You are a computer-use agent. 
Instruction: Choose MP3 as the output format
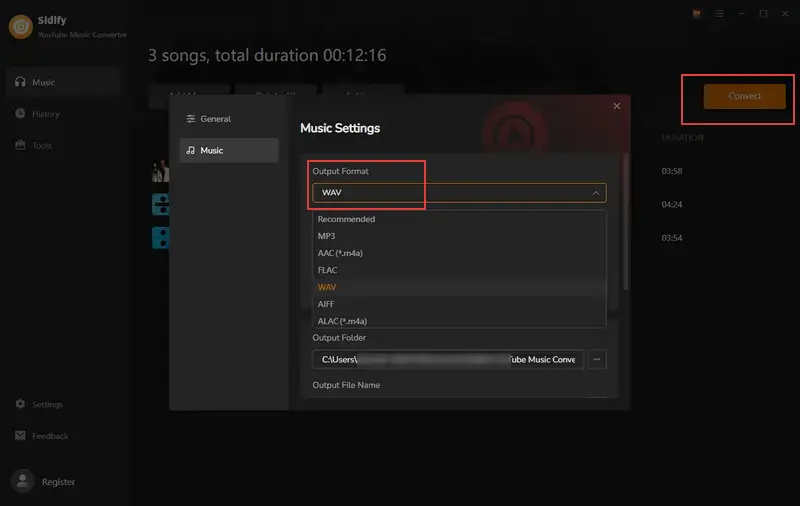click(x=459, y=236)
